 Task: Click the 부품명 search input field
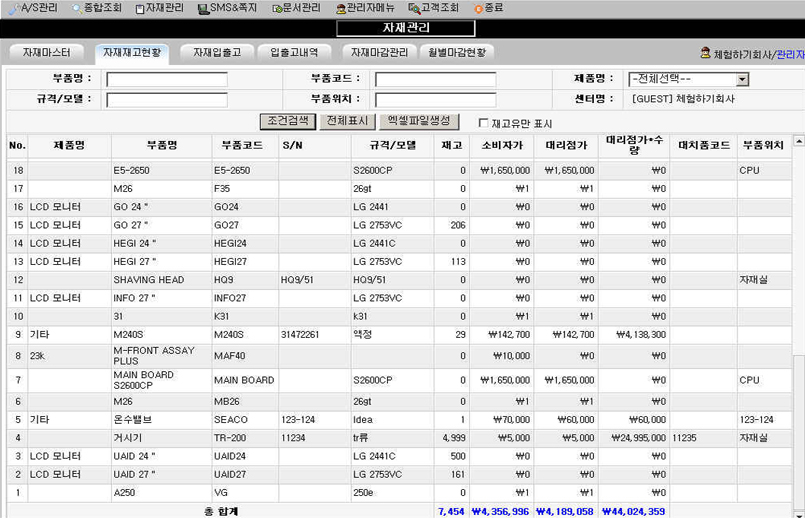pos(167,80)
